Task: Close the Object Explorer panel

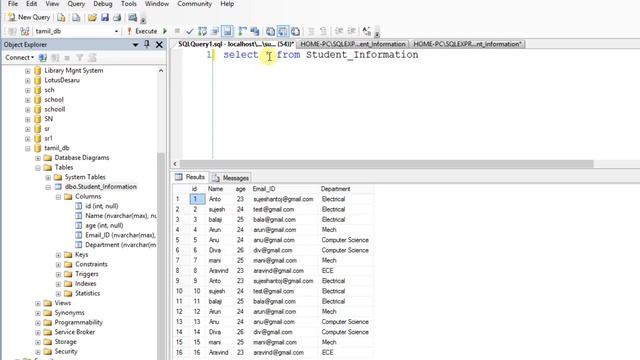Action: pos(159,44)
